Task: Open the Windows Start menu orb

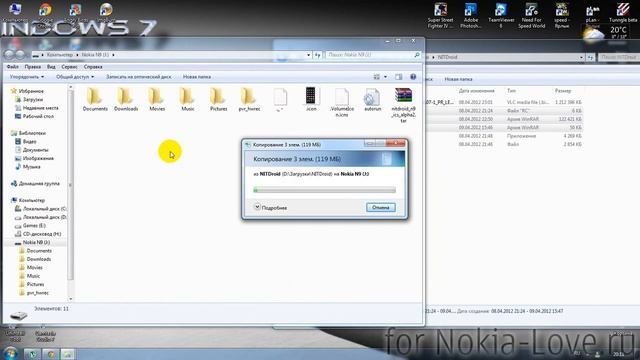Action: [10, 353]
